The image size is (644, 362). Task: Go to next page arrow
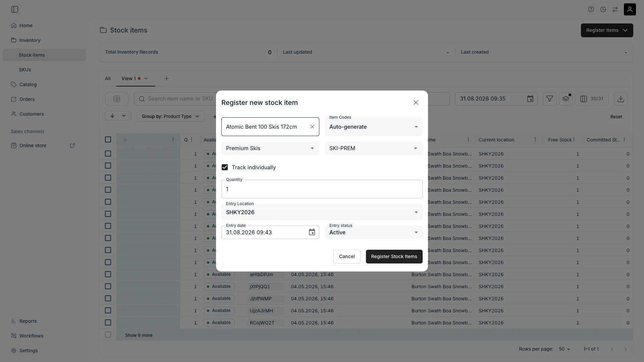point(626,349)
